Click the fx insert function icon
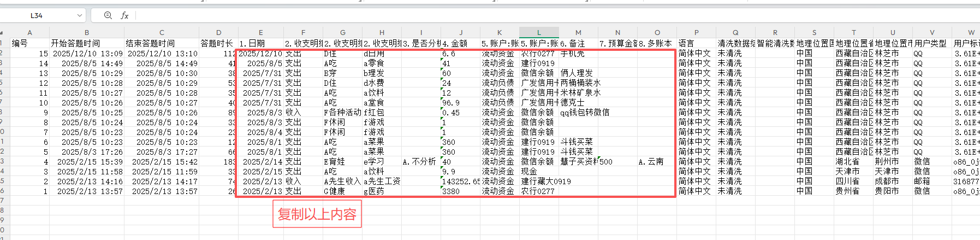The width and height of the screenshot is (980, 240). 124,16
